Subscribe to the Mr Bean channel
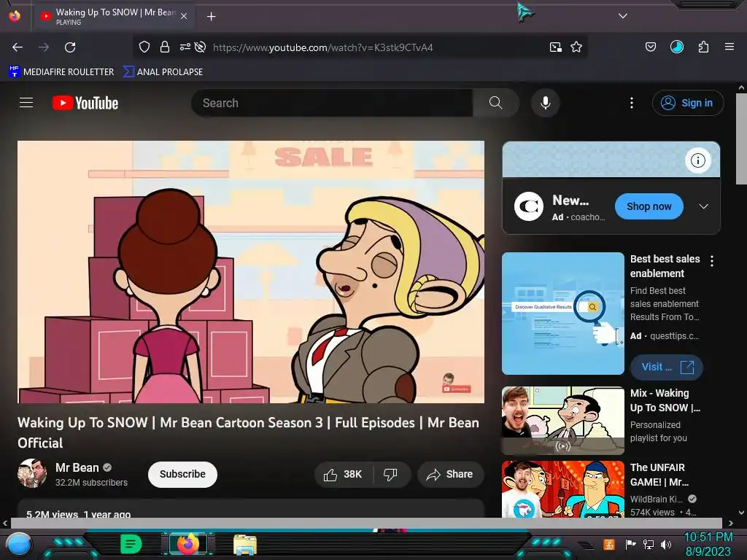The image size is (747, 560). pos(182,474)
